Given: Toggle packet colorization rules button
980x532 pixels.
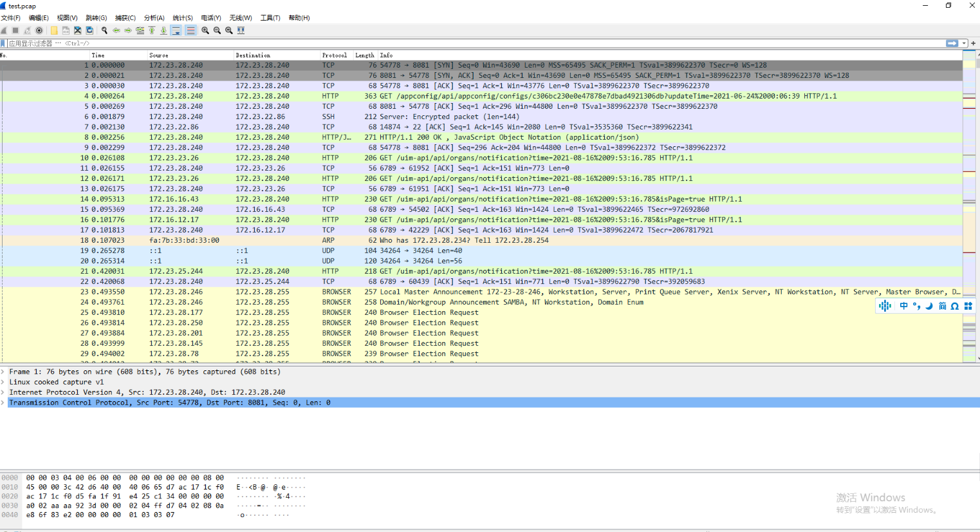Looking at the screenshot, I should click(x=190, y=30).
